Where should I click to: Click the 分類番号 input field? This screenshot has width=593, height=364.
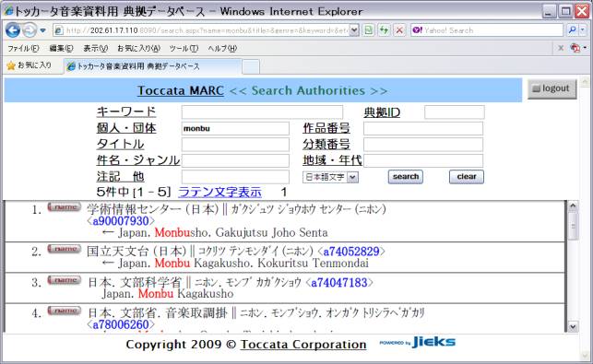click(423, 145)
